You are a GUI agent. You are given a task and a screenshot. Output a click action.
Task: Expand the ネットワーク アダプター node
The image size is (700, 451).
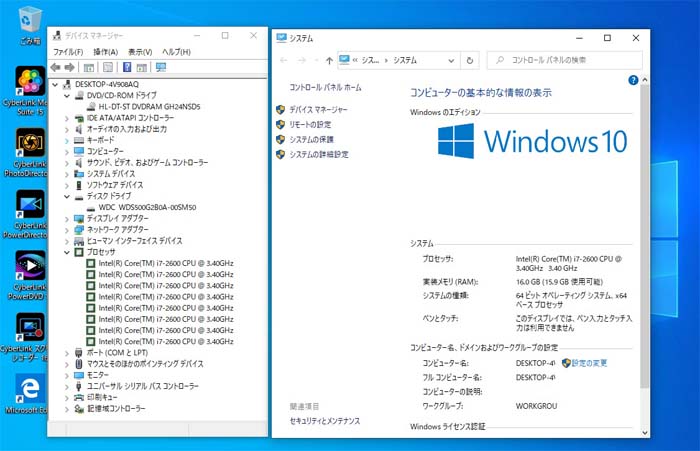tap(67, 230)
